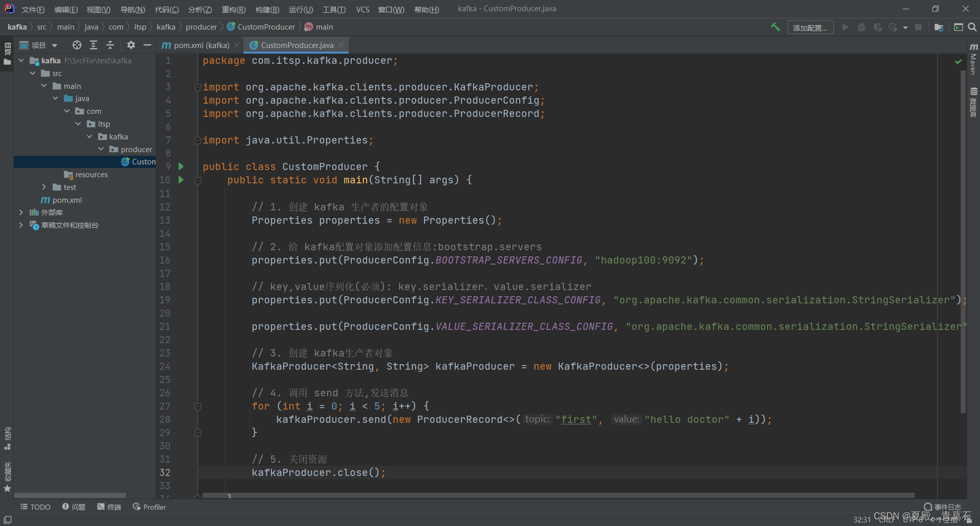This screenshot has width=980, height=526.
Task: Fold the import block at line 3
Action: coord(198,87)
